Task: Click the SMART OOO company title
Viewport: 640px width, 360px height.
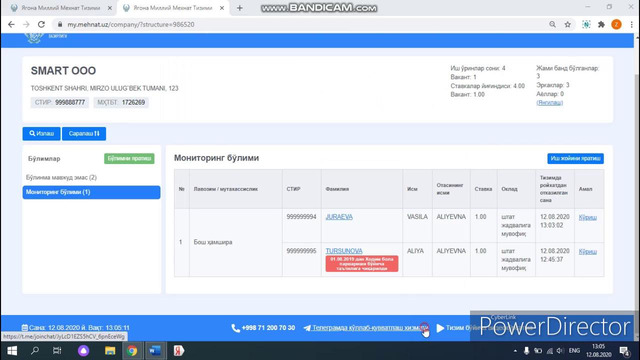Action: pyautogui.click(x=63, y=71)
